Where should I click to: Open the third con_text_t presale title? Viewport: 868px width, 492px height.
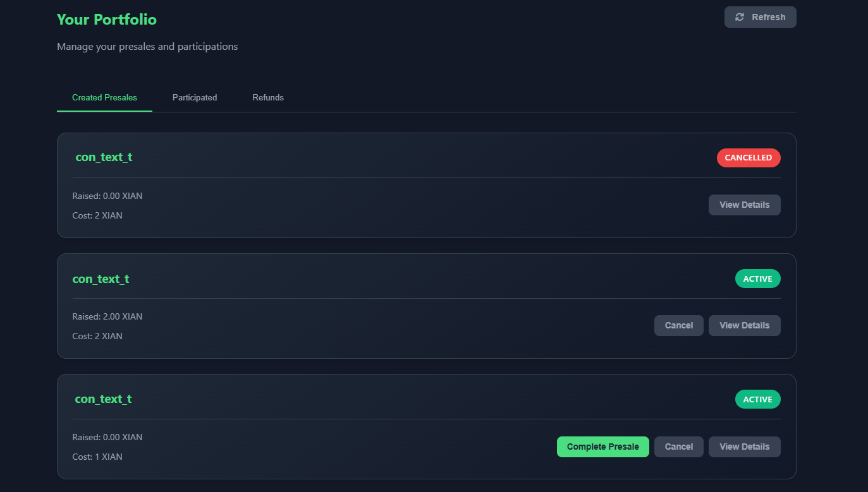103,399
